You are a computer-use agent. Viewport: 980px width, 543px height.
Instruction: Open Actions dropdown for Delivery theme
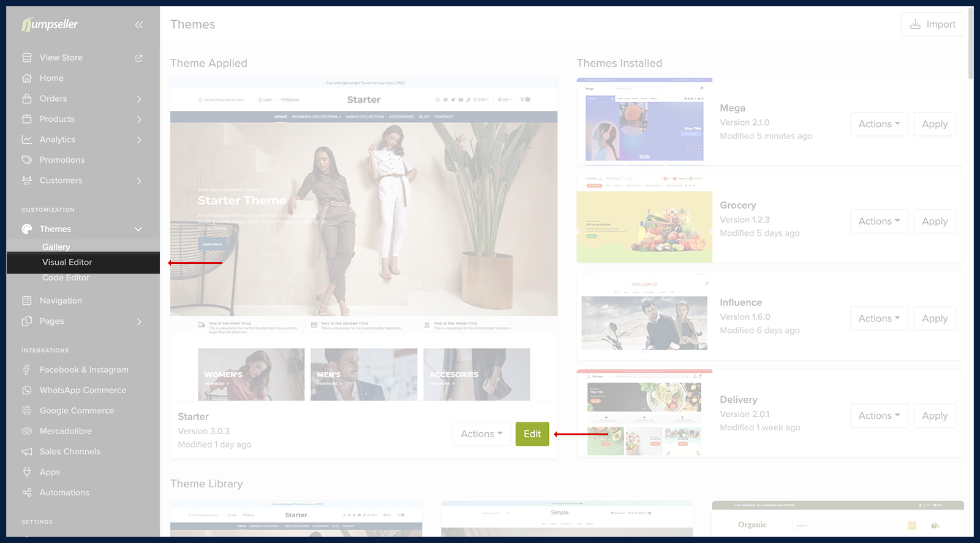[x=879, y=416]
